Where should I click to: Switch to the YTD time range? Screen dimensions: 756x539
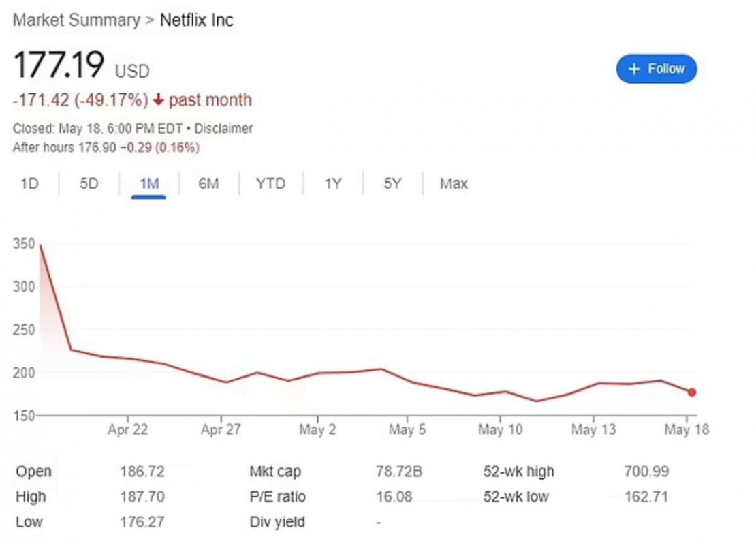[x=270, y=183]
